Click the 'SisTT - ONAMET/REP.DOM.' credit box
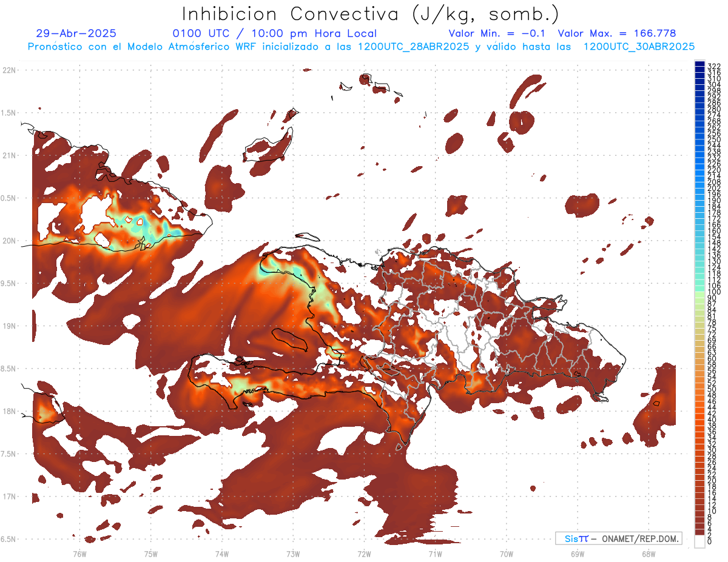This screenshot has height=562, width=728. (618, 538)
